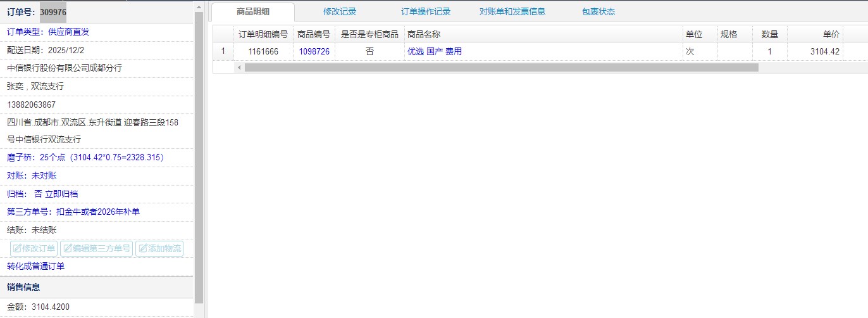Switch to the 商品明细 tab
The width and height of the screenshot is (868, 318).
coord(252,11)
